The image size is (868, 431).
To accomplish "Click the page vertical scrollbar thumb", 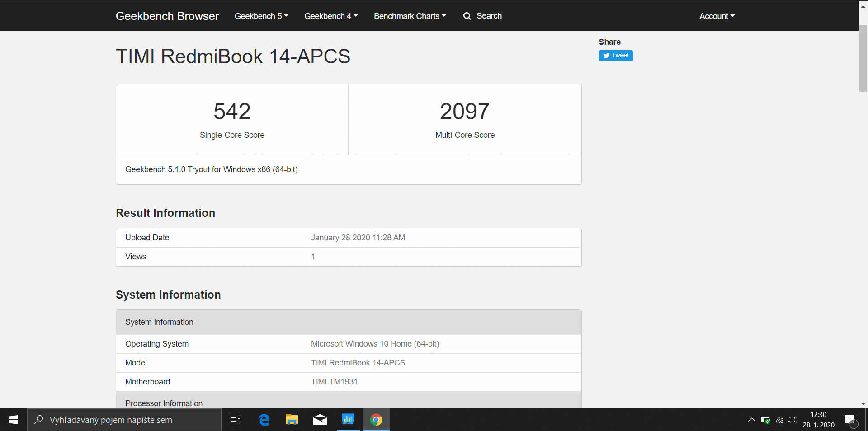I will click(863, 58).
